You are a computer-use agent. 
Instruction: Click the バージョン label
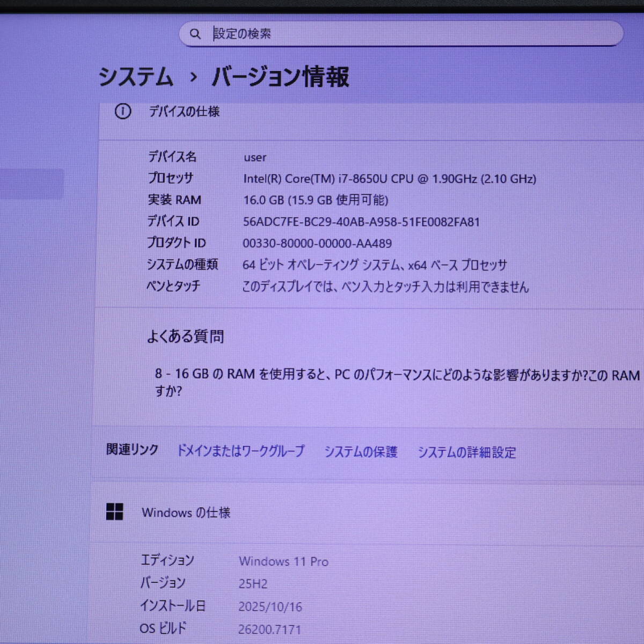click(163, 583)
